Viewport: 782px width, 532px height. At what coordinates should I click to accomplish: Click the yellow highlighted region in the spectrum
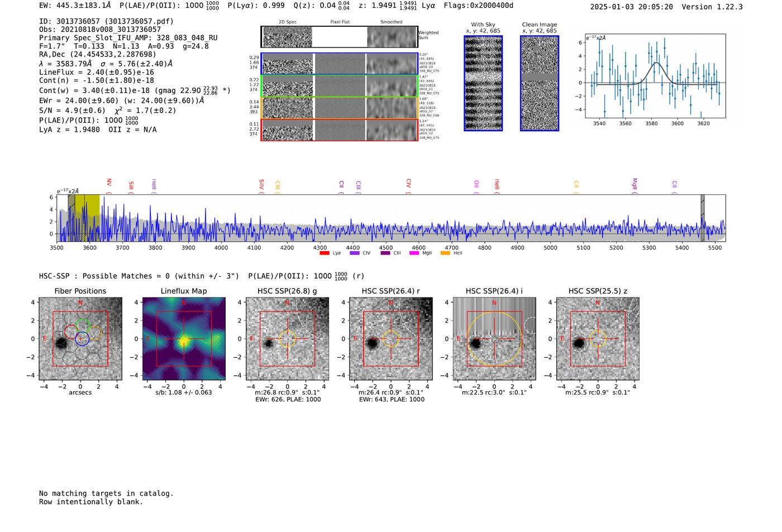87,218
